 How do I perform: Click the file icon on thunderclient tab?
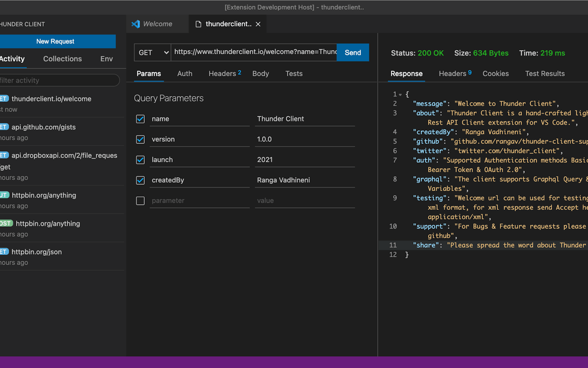198,24
